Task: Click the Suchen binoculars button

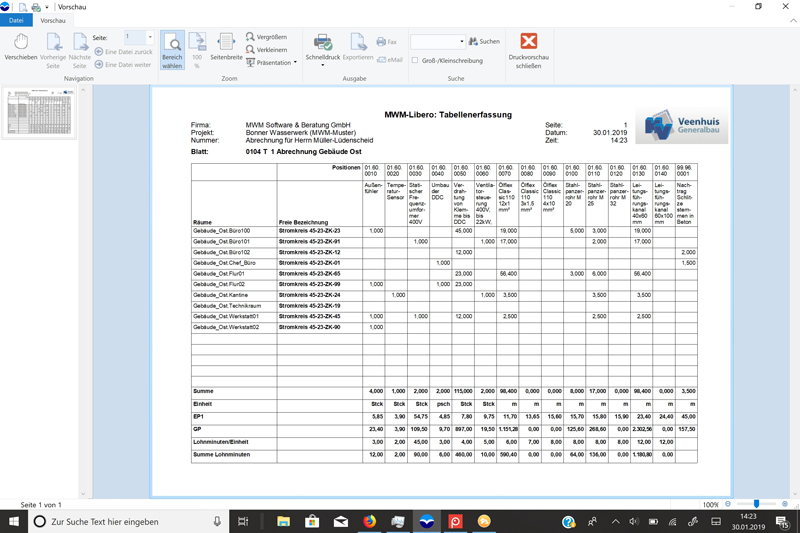Action: (x=485, y=42)
